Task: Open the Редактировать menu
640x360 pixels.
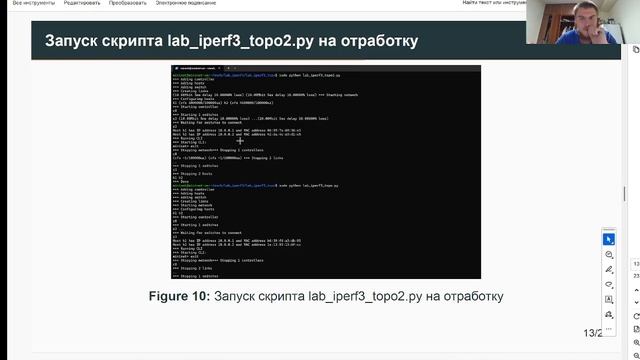Action: 82,3
